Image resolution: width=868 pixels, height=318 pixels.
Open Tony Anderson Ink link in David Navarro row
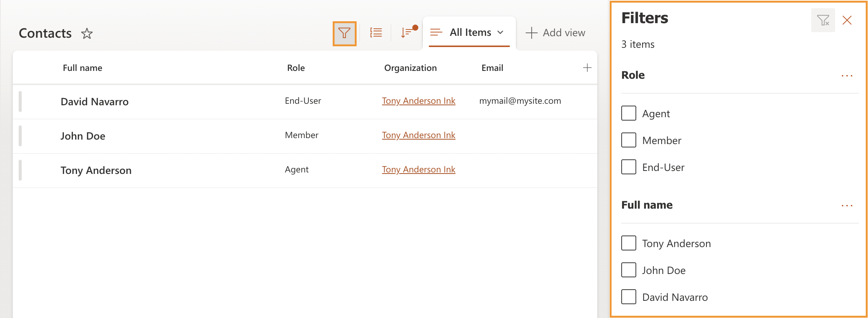pos(418,101)
